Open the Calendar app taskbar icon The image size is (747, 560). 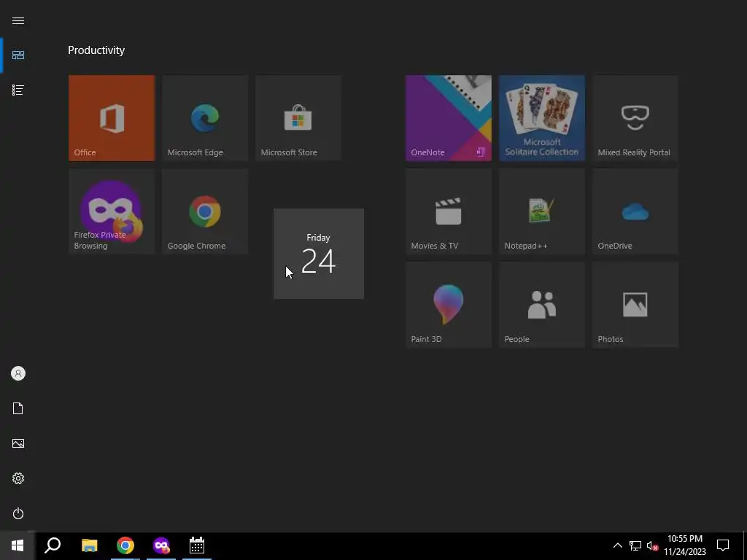197,545
